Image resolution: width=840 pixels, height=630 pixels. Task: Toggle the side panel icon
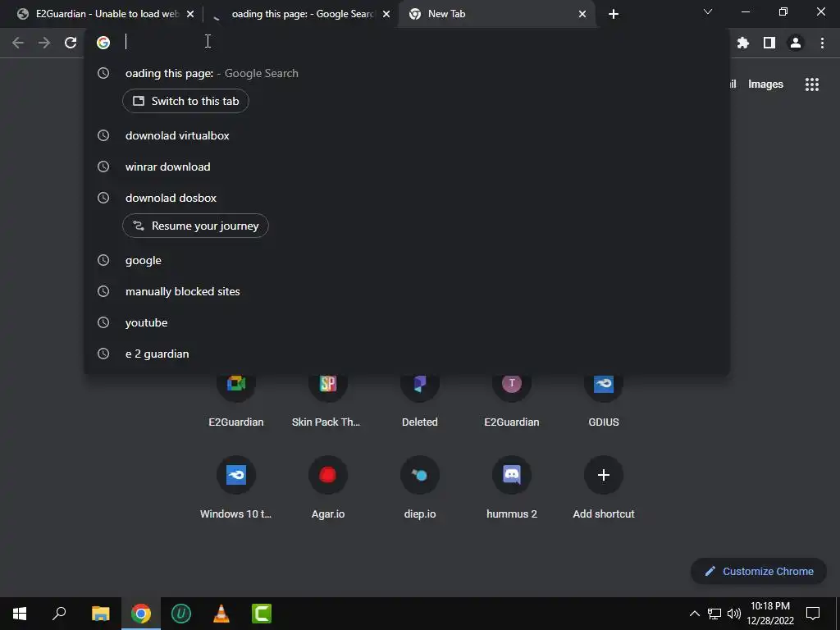(769, 43)
